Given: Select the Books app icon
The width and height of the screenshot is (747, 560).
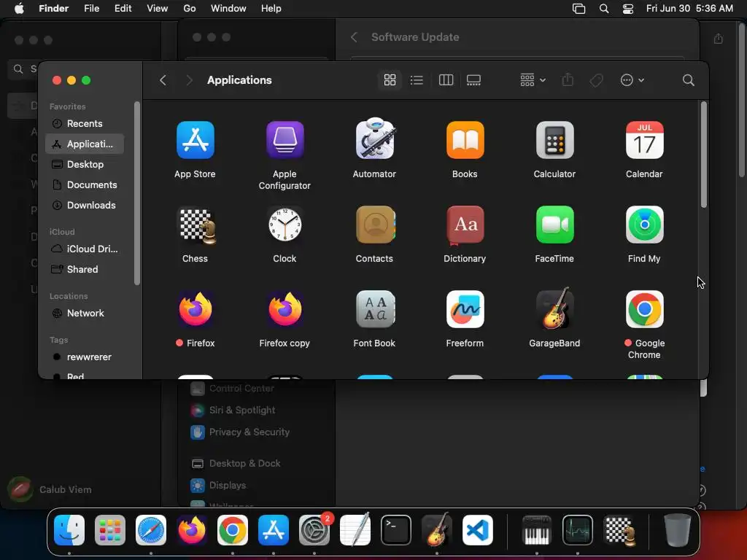Looking at the screenshot, I should pos(465,140).
